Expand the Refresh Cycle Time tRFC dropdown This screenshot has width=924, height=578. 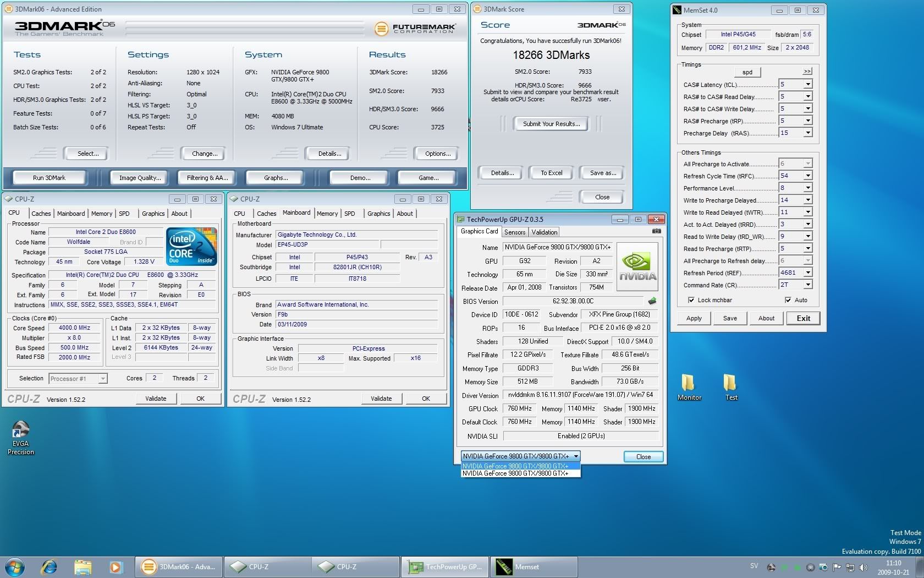click(x=807, y=176)
